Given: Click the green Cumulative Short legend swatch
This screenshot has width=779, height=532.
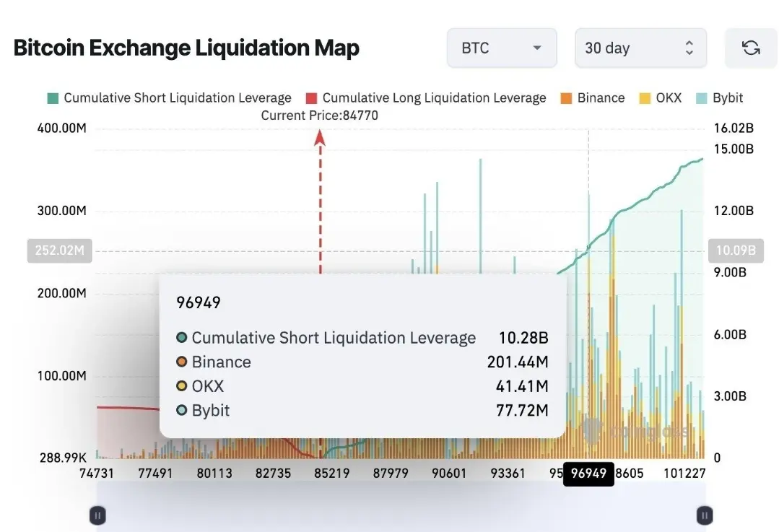Looking at the screenshot, I should (x=53, y=98).
